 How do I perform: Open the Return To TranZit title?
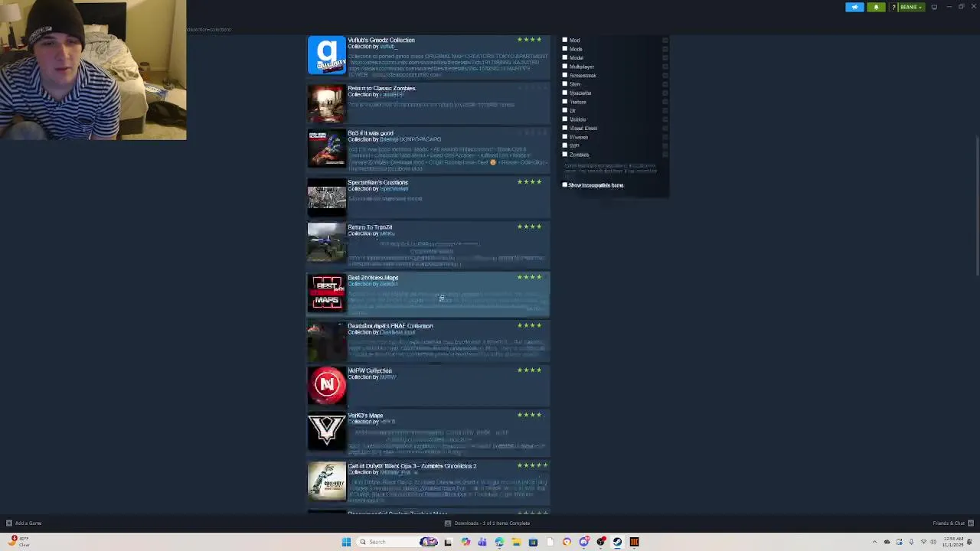[x=370, y=227]
